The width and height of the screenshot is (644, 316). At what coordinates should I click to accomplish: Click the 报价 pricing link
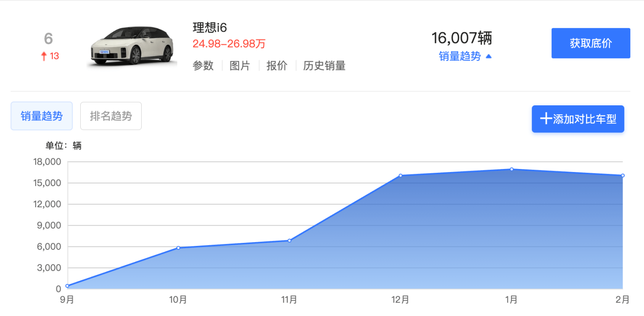click(277, 66)
